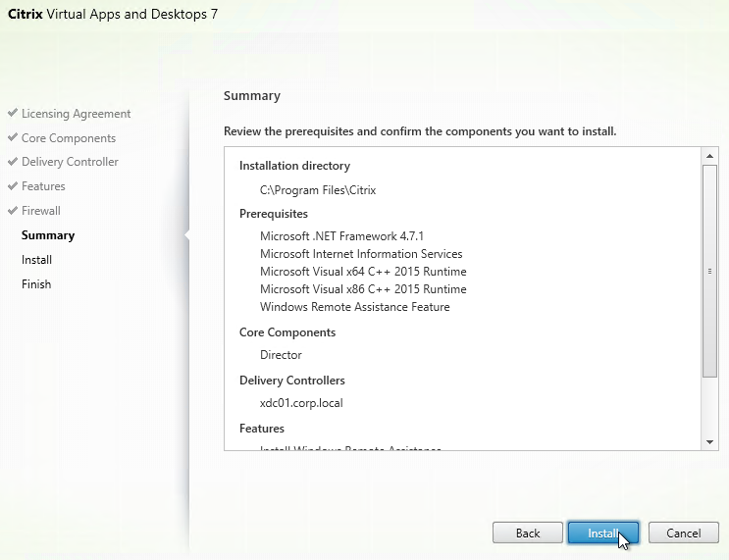729x560 pixels.
Task: Click the Summary page title
Action: 252,96
